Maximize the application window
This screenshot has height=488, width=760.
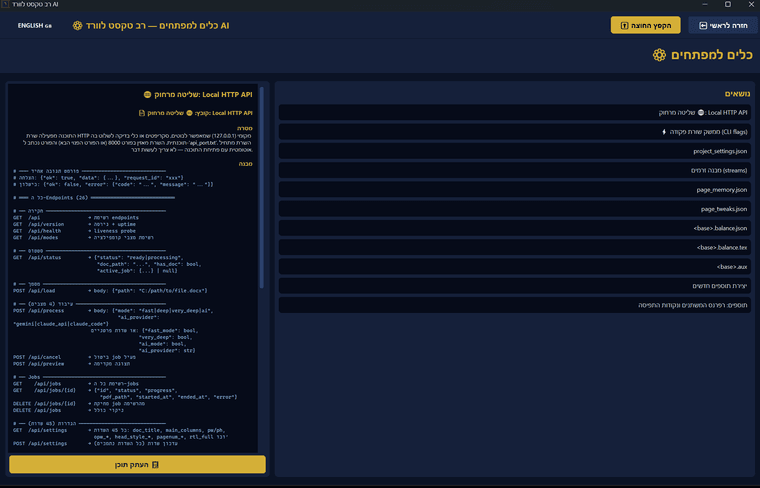pos(728,4)
